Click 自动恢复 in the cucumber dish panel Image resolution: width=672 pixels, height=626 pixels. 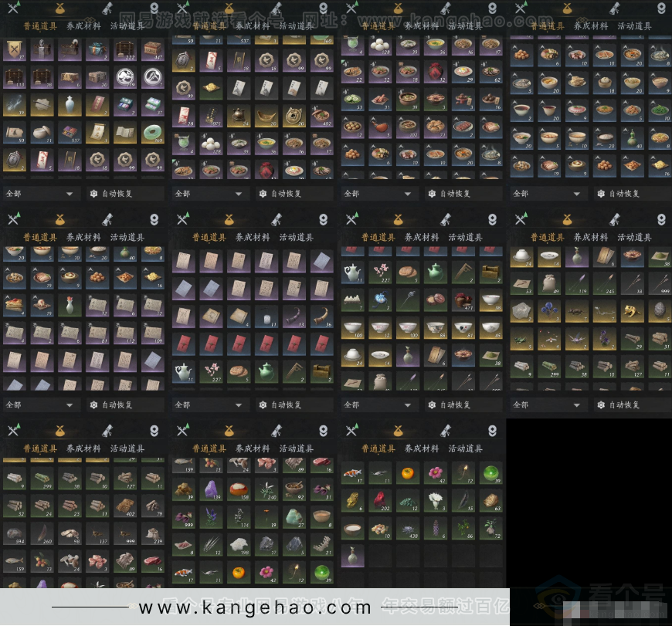463,194
